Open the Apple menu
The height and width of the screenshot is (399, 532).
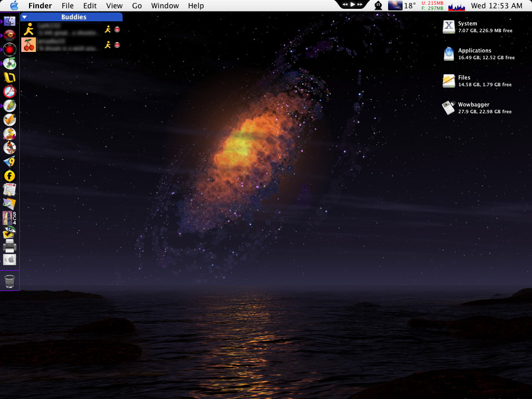click(x=14, y=5)
